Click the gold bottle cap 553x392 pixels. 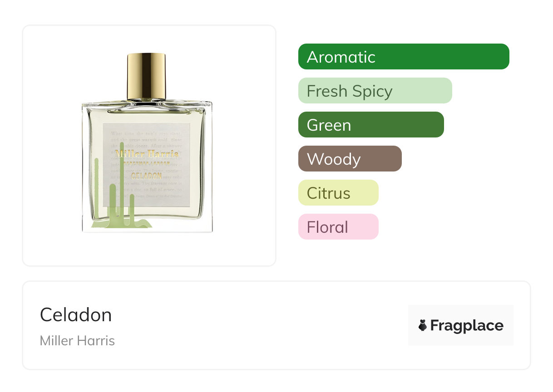pos(146,76)
